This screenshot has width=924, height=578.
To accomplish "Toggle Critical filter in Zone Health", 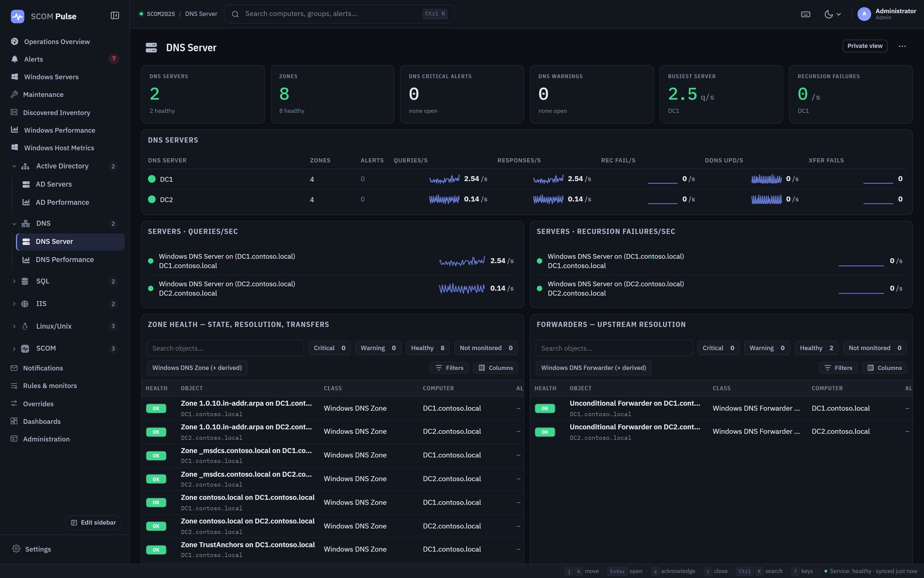I will (329, 348).
